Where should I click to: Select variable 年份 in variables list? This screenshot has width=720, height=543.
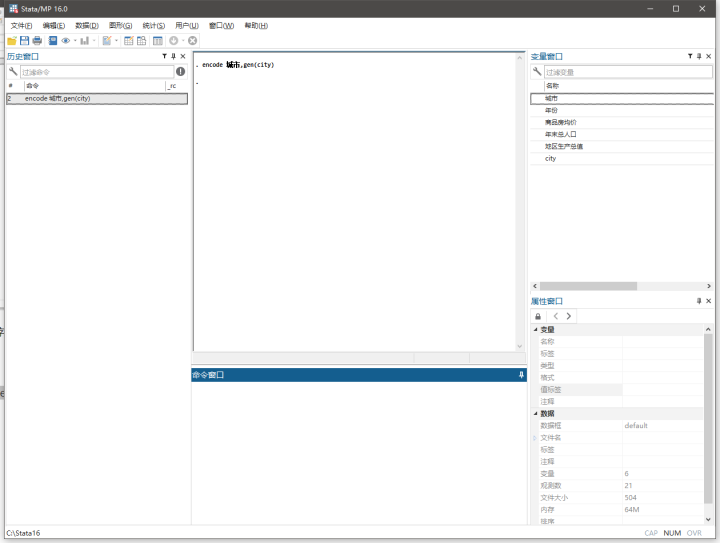[622, 110]
